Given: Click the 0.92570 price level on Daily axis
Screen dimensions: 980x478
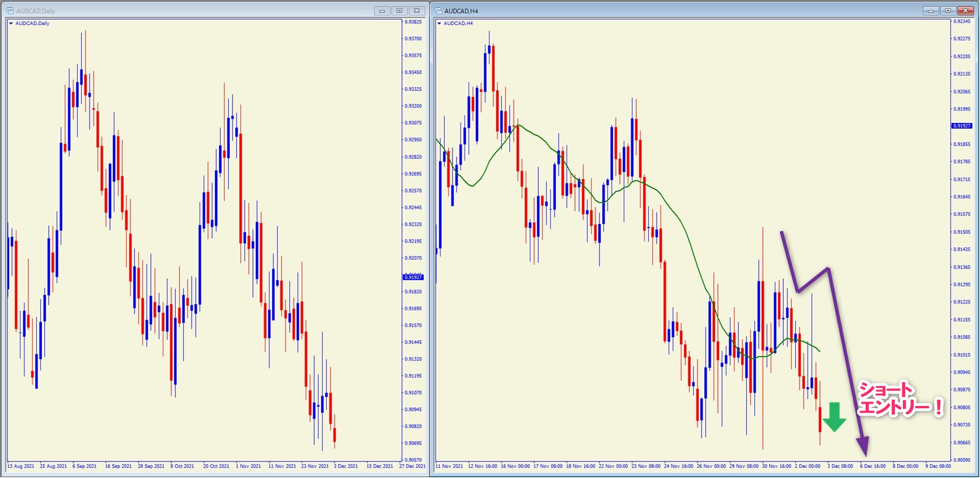Looking at the screenshot, I should 413,191.
